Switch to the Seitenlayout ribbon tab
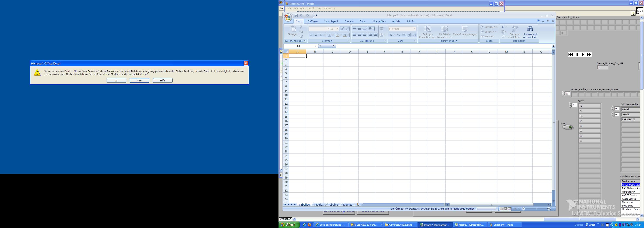The width and height of the screenshot is (644, 228). click(331, 21)
